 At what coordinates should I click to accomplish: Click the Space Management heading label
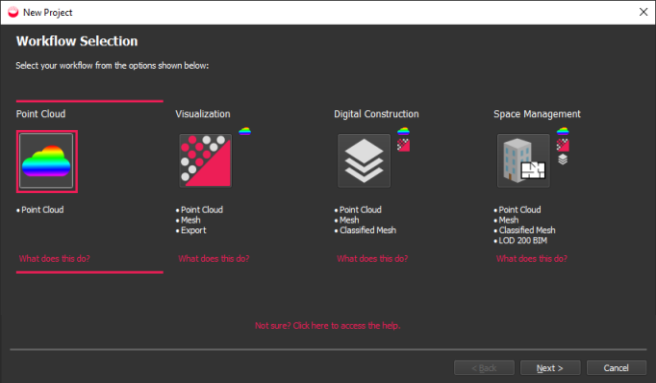tap(537, 114)
